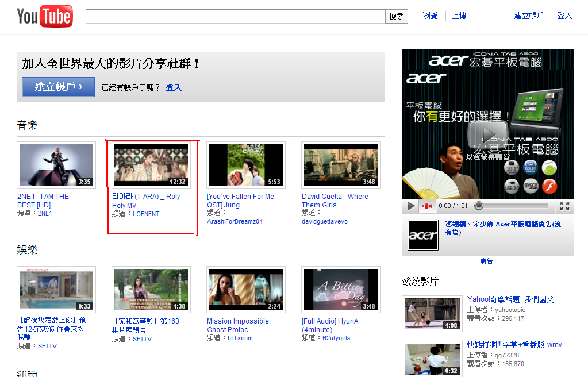Open the SETTV channel under 醉後決定愛上你
This screenshot has height=377, width=588.
(x=47, y=346)
